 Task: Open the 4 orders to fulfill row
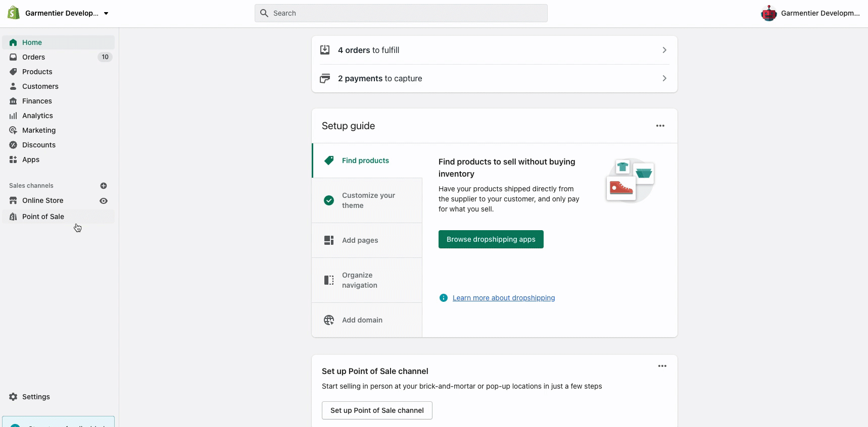(x=495, y=50)
